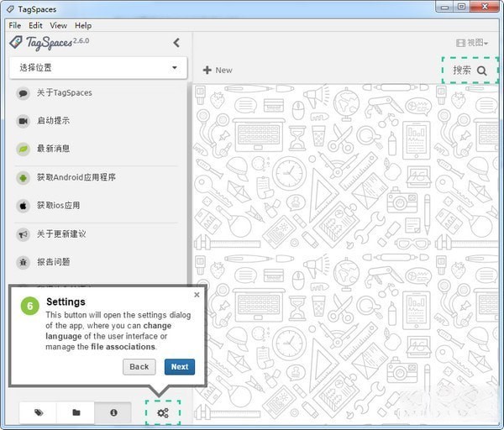Open 获取Android应用程序 link
The height and width of the screenshot is (430, 504).
coord(76,177)
